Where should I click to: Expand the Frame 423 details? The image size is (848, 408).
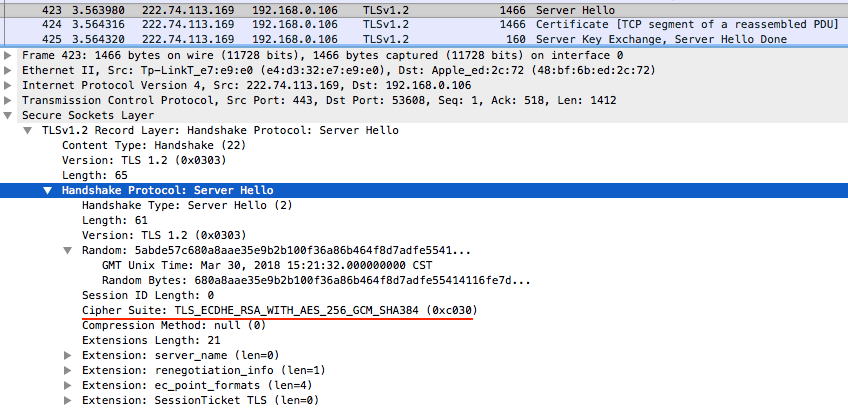tap(8, 55)
